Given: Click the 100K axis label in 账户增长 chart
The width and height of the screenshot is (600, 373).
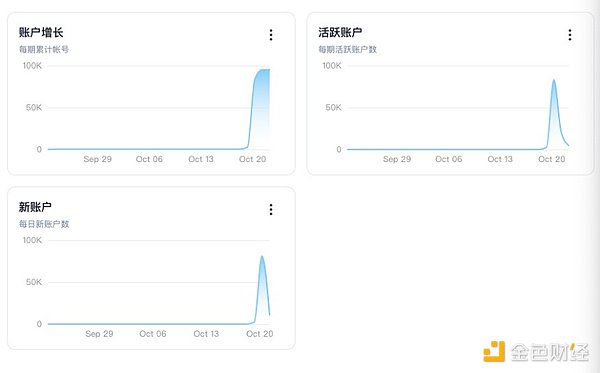Looking at the screenshot, I should [32, 66].
